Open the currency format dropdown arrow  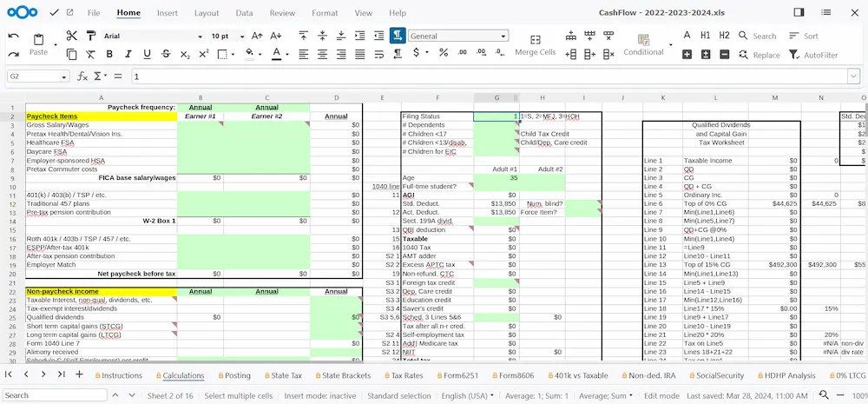tap(427, 53)
